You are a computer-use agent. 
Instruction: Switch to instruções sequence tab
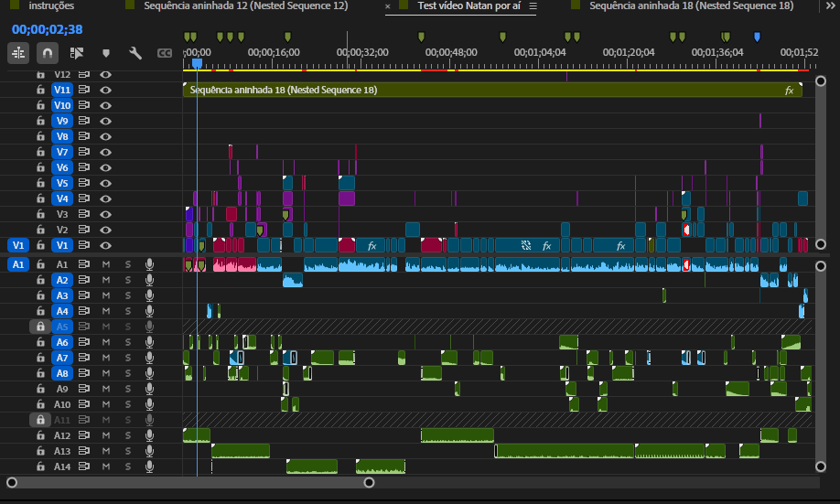(51, 5)
